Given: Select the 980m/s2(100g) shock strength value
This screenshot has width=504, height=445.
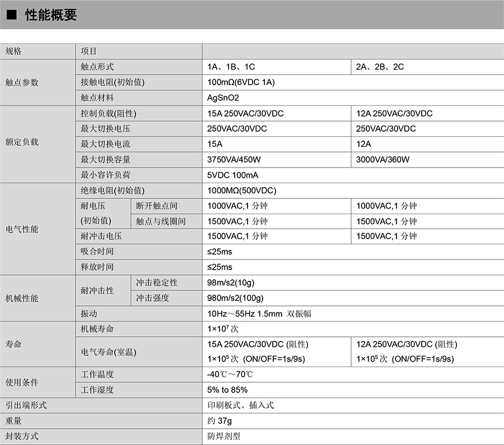Looking at the screenshot, I should coord(235,298).
